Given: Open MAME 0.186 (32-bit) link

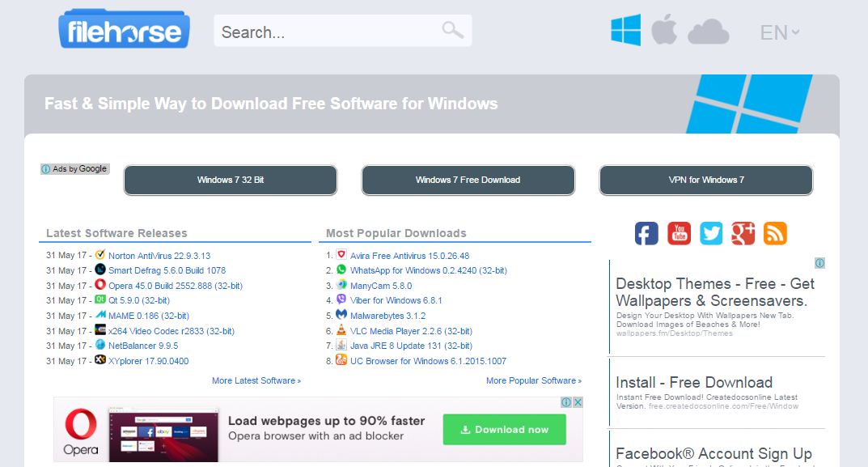Looking at the screenshot, I should 149,316.
